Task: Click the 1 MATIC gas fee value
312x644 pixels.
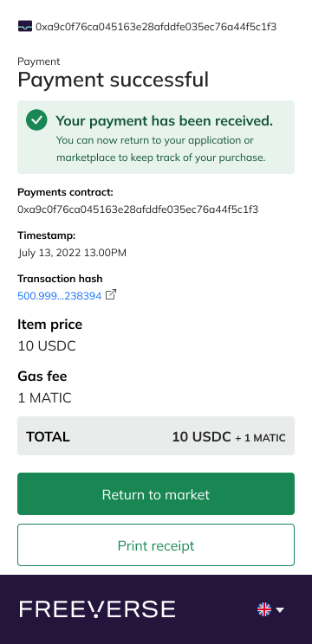Action: pos(44,398)
